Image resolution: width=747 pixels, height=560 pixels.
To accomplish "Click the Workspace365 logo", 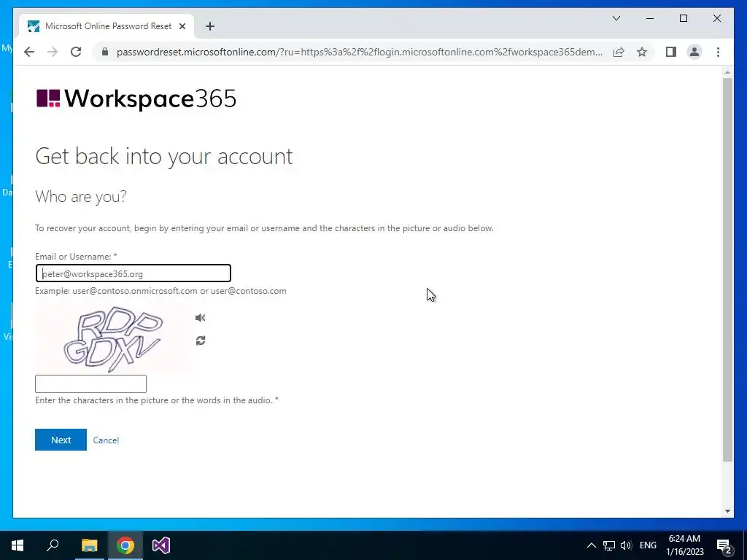I will tap(136, 98).
